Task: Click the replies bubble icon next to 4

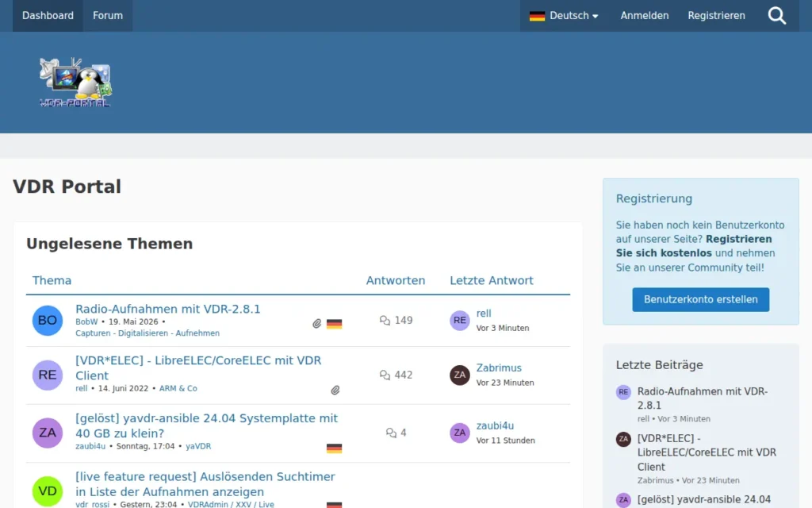Action: tap(391, 433)
